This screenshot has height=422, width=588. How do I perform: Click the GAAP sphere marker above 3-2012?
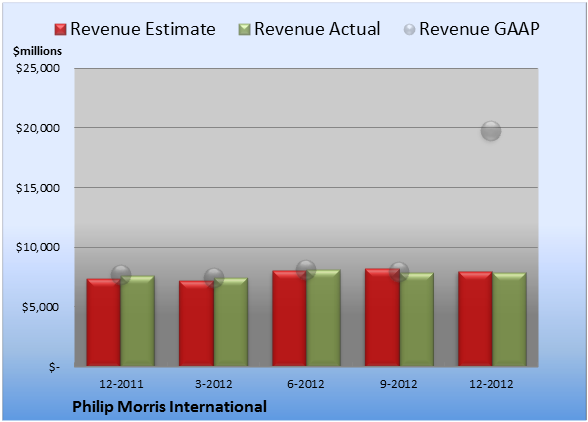pos(214,278)
